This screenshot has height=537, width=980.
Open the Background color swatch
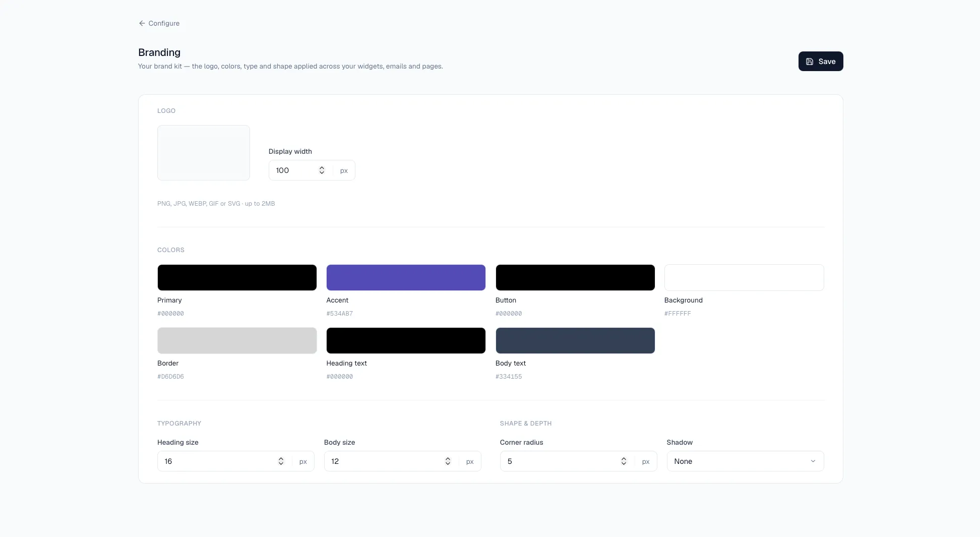(x=744, y=277)
